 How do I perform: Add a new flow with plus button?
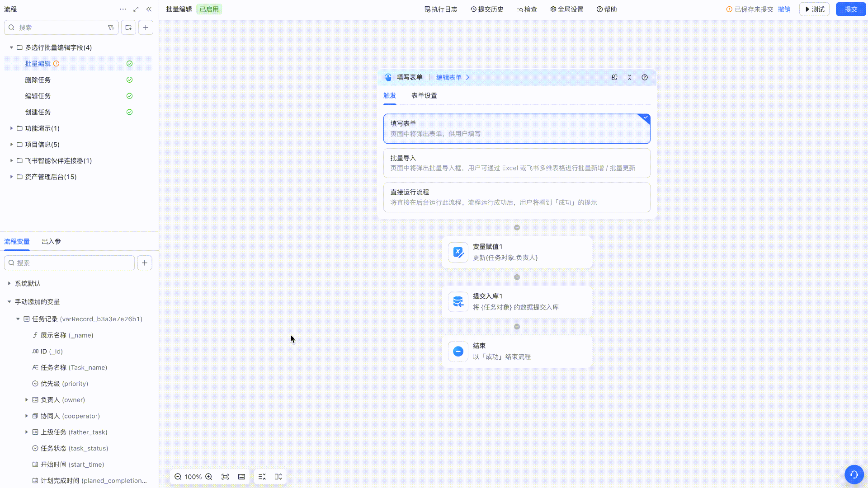click(x=146, y=28)
